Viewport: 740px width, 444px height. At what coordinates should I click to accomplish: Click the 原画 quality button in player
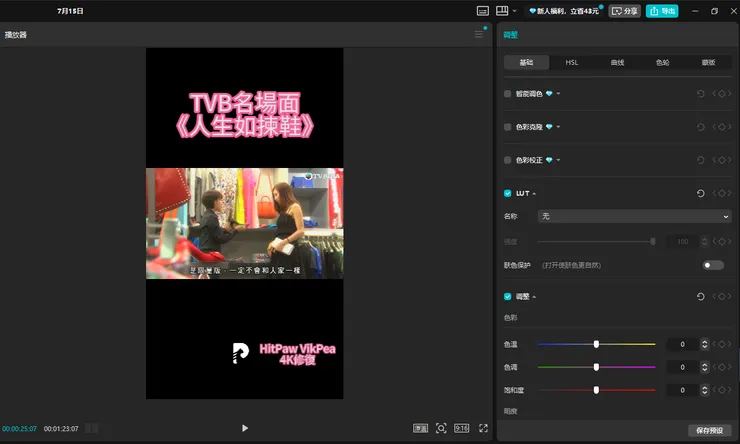pyautogui.click(x=420, y=428)
